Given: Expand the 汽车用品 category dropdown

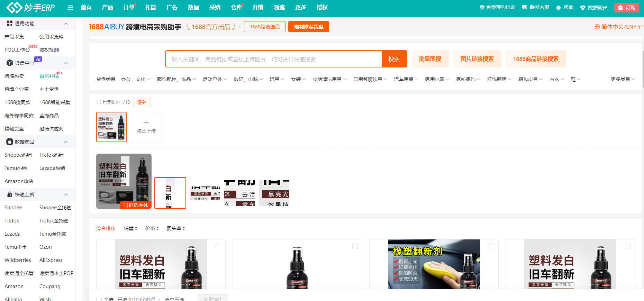Looking at the screenshot, I should click(406, 79).
